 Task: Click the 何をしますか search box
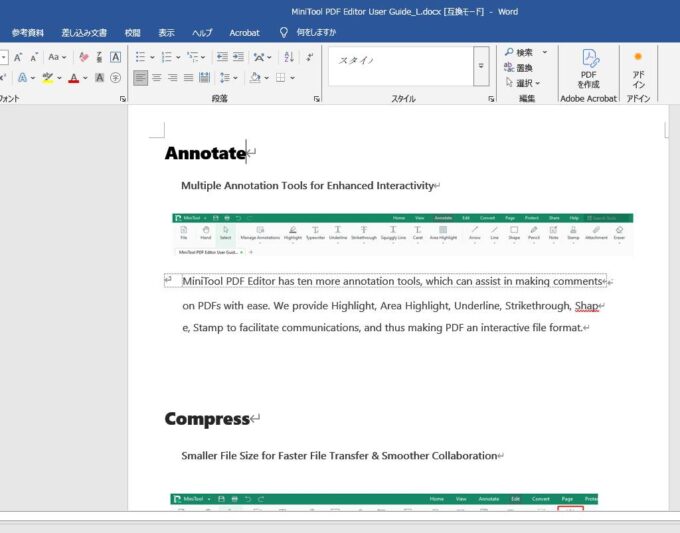(316, 33)
